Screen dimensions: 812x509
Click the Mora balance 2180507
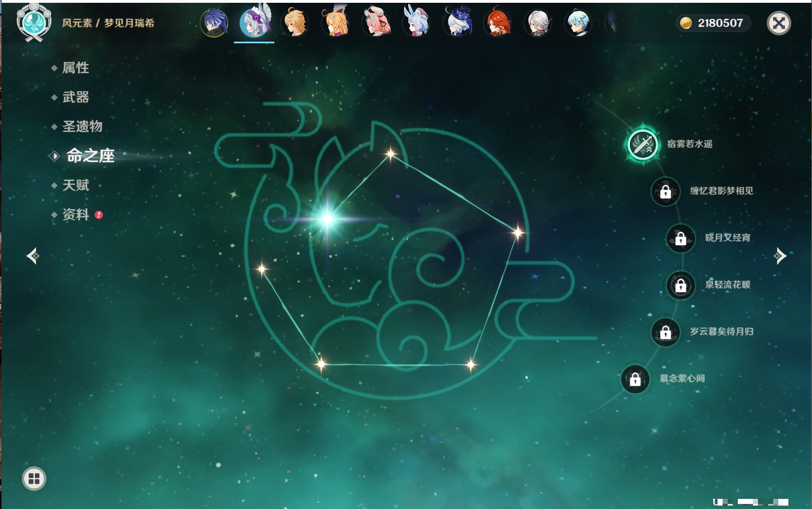tap(720, 23)
